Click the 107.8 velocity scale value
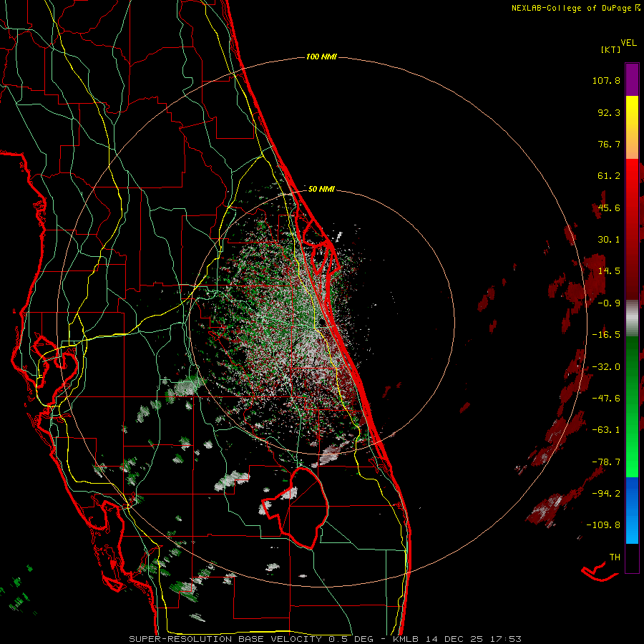 [x=606, y=80]
